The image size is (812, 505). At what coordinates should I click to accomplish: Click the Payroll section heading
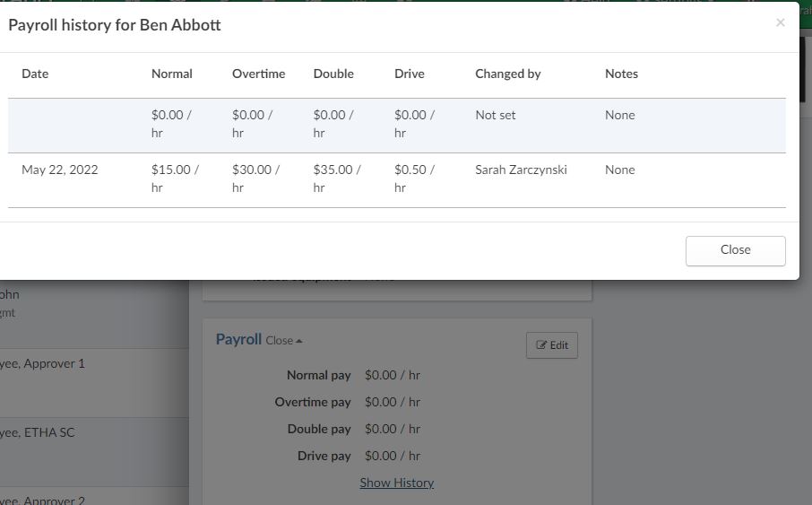click(238, 339)
